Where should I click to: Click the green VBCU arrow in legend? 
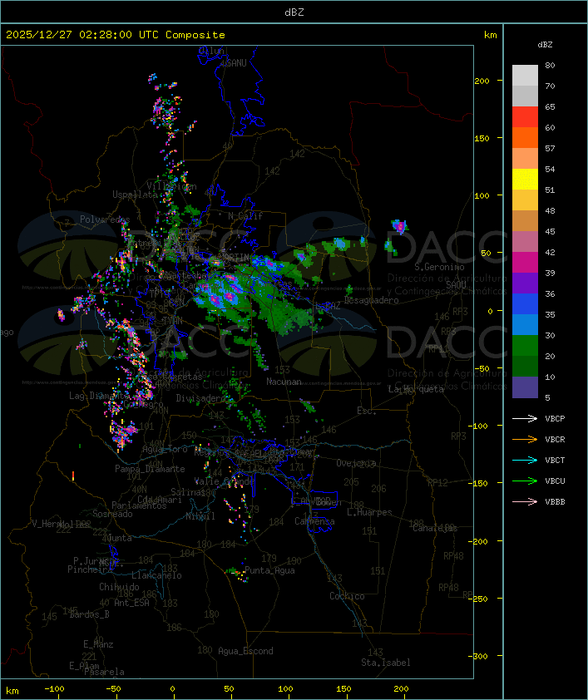click(x=525, y=481)
